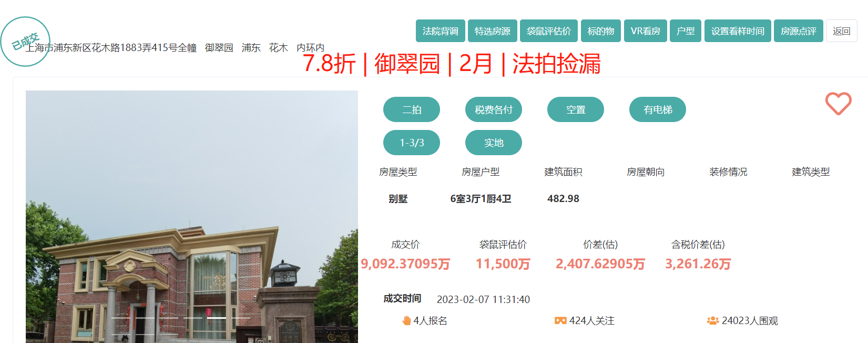Launch VR看房 viewing
Viewport: 868px width, 343px height.
pos(645,31)
